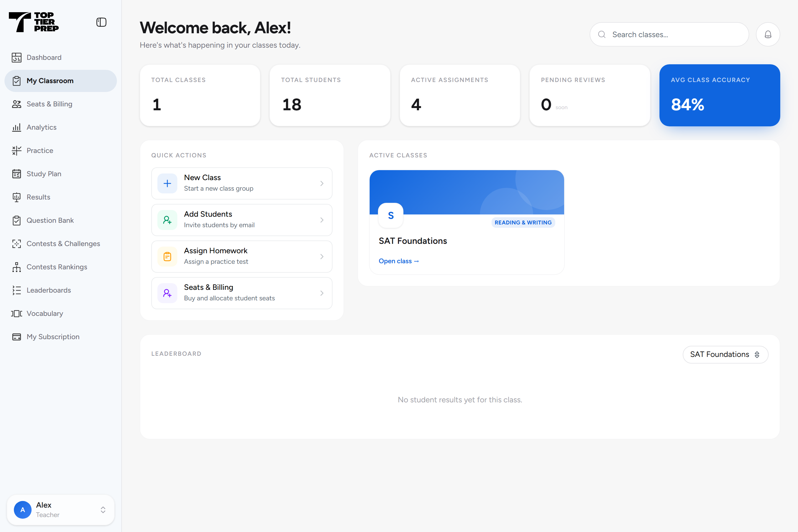Click the New Class quick action title
This screenshot has width=798, height=532.
tap(202, 177)
